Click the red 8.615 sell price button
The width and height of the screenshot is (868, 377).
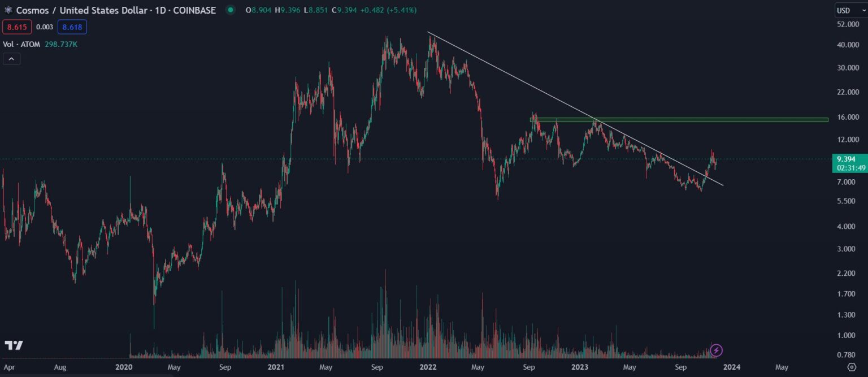pos(17,27)
